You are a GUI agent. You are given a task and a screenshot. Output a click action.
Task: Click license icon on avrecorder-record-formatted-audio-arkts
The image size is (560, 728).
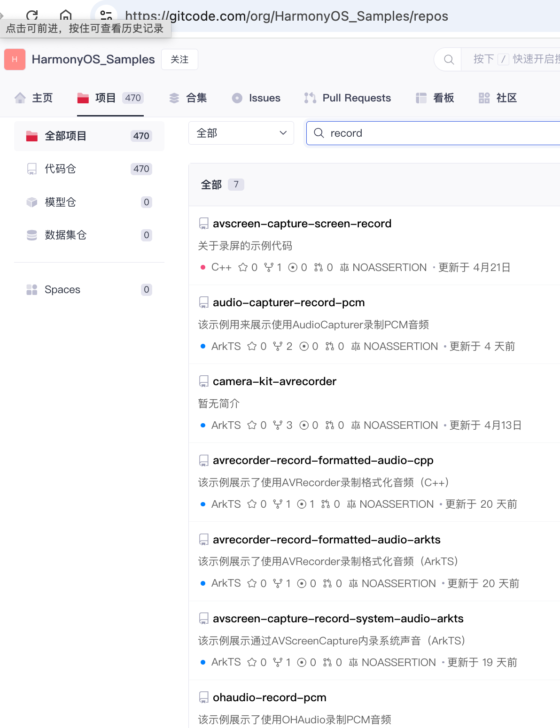click(353, 583)
